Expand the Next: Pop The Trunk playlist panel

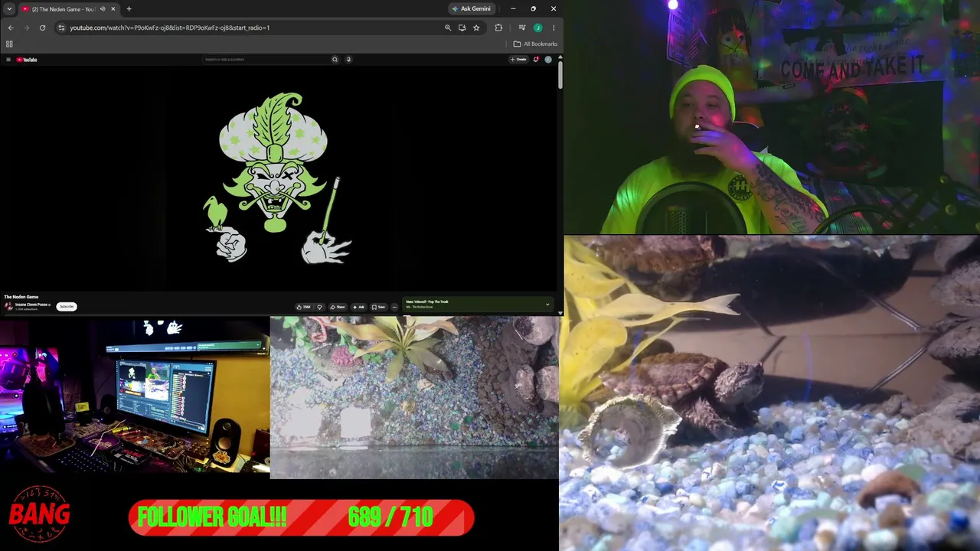(547, 305)
